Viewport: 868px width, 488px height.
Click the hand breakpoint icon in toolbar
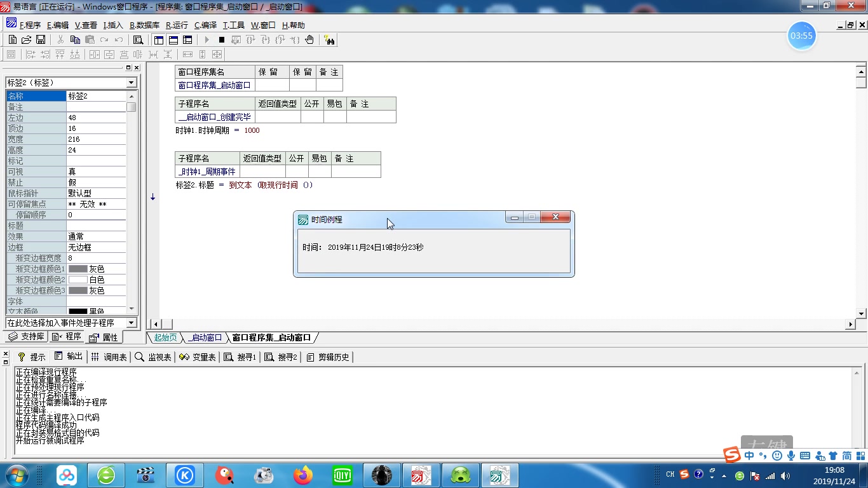(309, 40)
